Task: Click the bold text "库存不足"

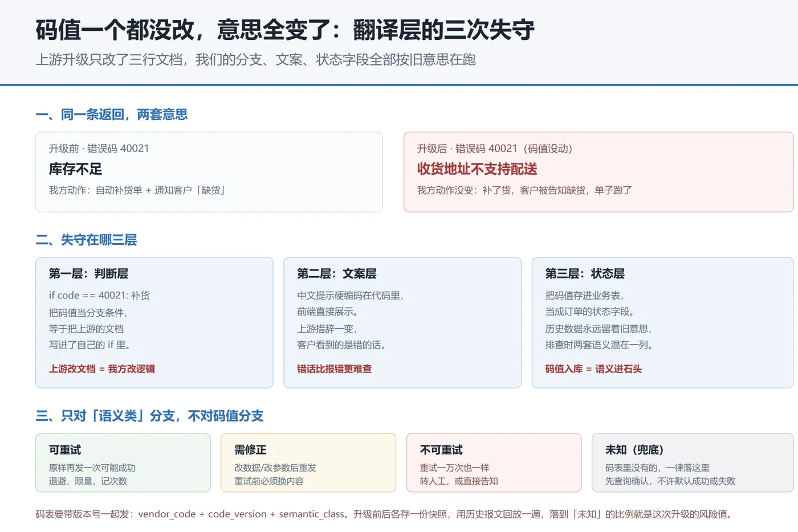Action: click(x=75, y=169)
